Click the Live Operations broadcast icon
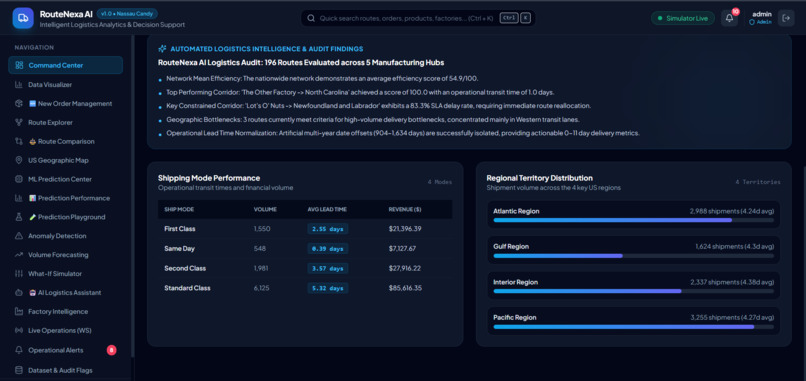This screenshot has height=381, width=806. [x=19, y=330]
